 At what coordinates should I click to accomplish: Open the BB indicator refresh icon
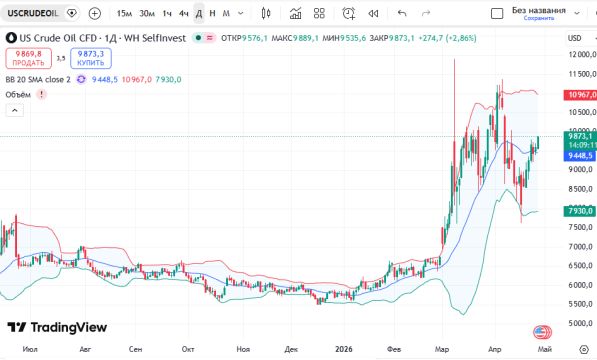[x=81, y=80]
